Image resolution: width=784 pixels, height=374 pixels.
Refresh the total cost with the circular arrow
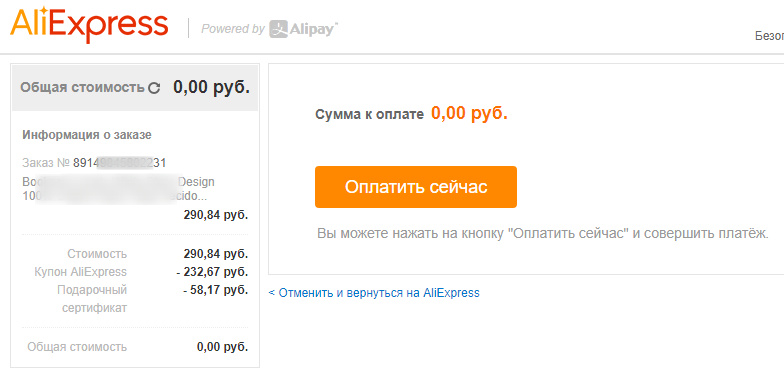click(154, 88)
